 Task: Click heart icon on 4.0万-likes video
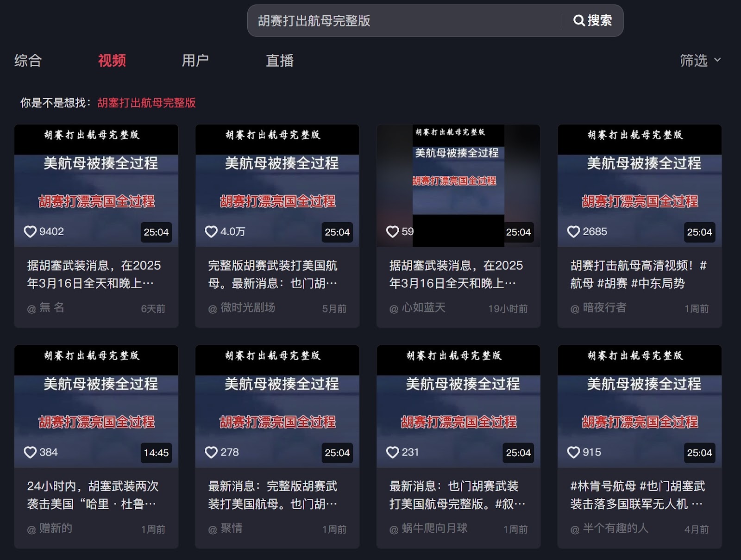point(211,231)
